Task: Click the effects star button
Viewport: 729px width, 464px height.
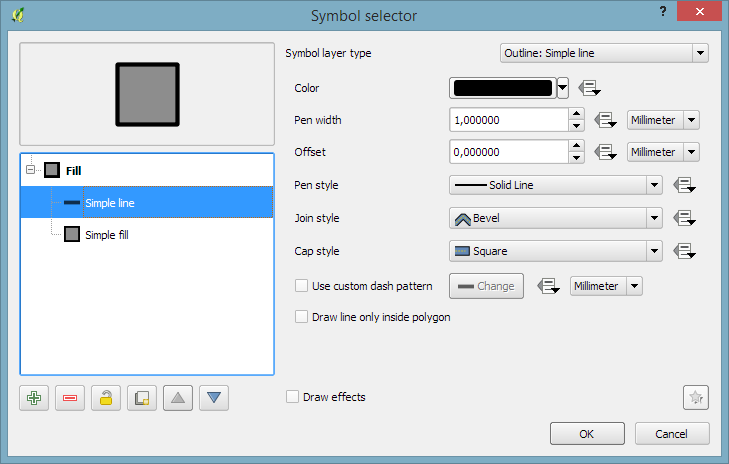Action: [x=696, y=397]
